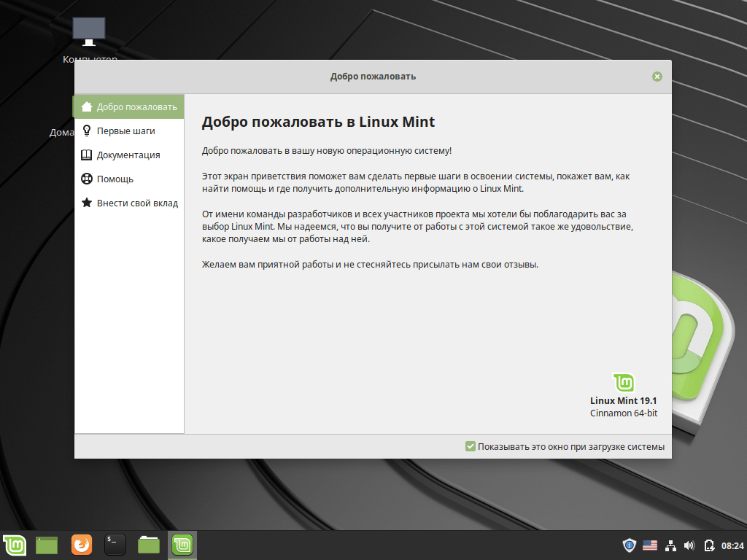Click the lifebuoy icon beside 'Помощь'

tap(87, 179)
